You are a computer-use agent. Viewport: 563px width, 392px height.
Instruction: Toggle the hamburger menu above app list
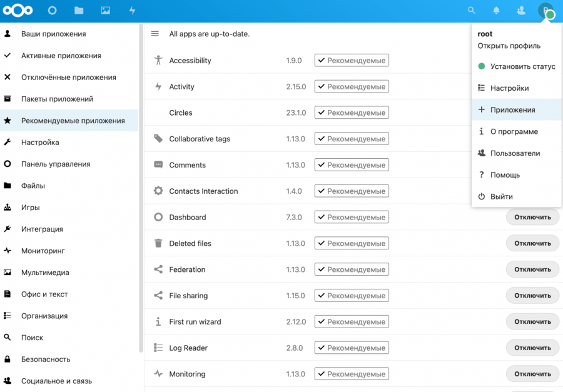pos(155,34)
